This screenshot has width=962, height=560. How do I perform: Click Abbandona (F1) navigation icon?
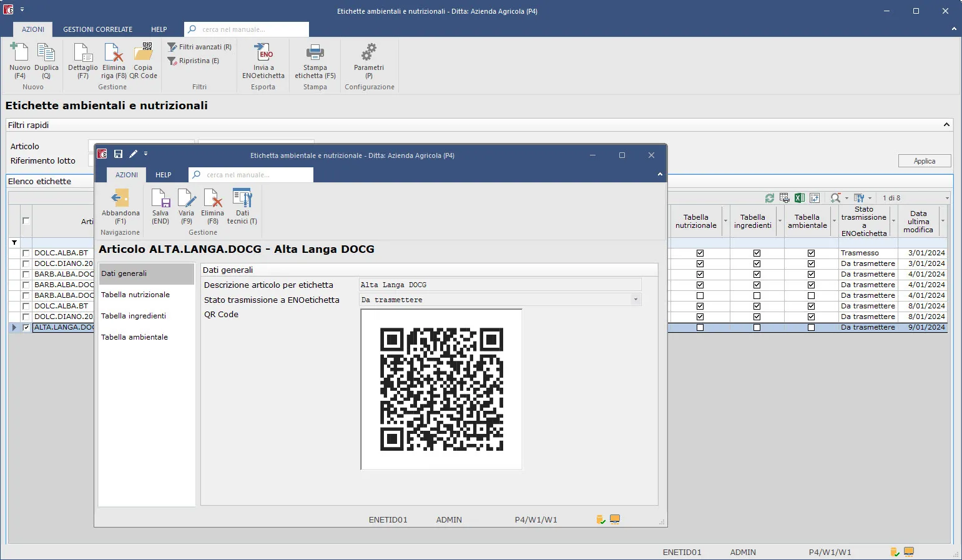coord(120,199)
